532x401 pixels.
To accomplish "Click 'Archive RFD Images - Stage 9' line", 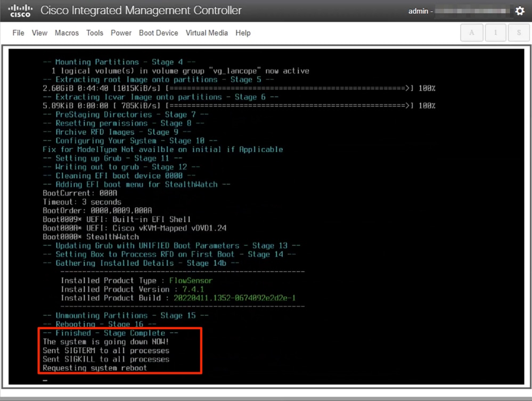I will 117,132.
